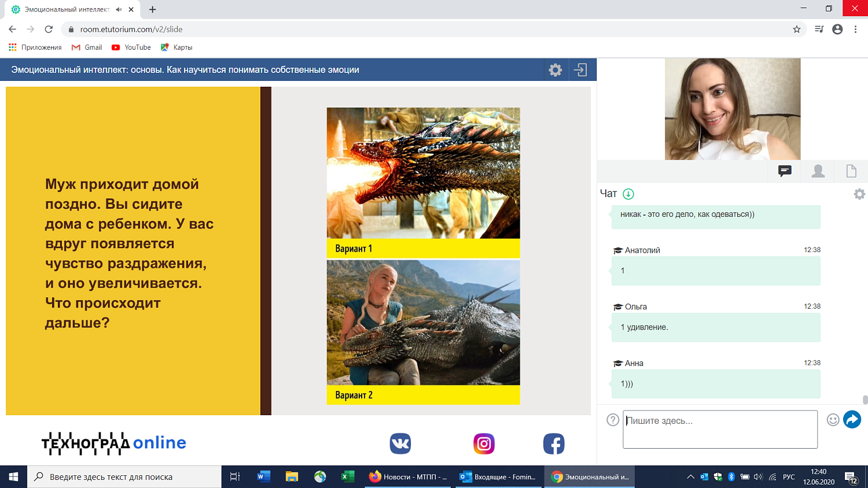Click Анна's chat message '1)))'
Image resolution: width=868 pixels, height=488 pixels.
[716, 384]
